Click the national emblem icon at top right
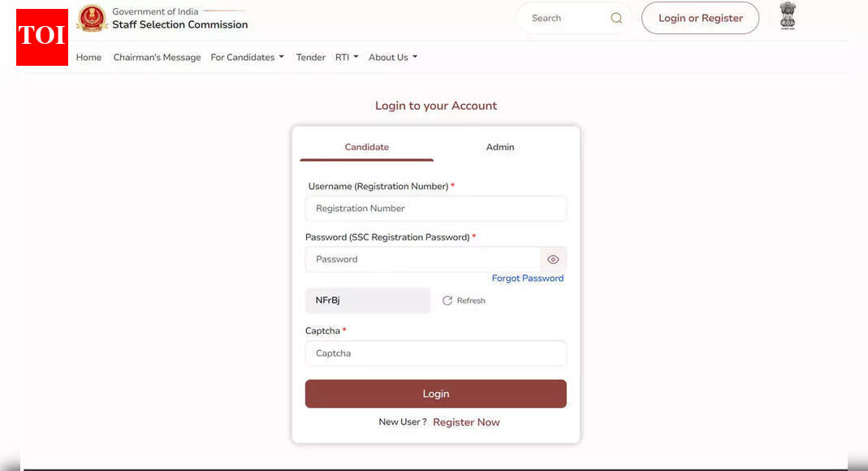The image size is (868, 471). [x=787, y=17]
